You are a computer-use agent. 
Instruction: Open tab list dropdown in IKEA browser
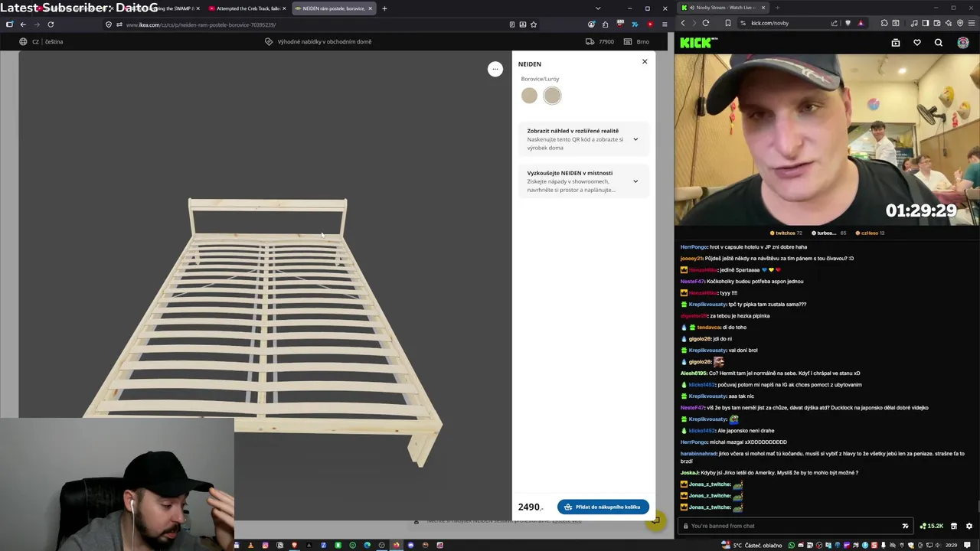tap(598, 8)
